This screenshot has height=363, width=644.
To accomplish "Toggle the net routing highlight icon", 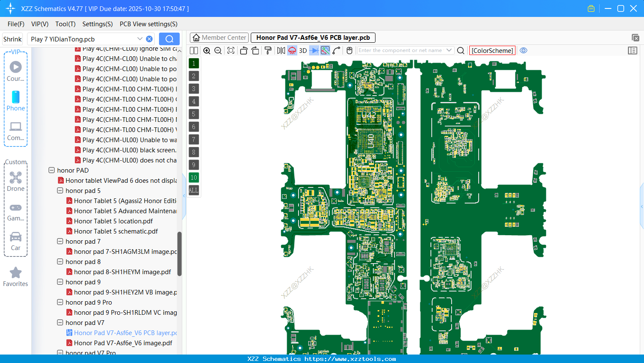I will pyautogui.click(x=325, y=50).
